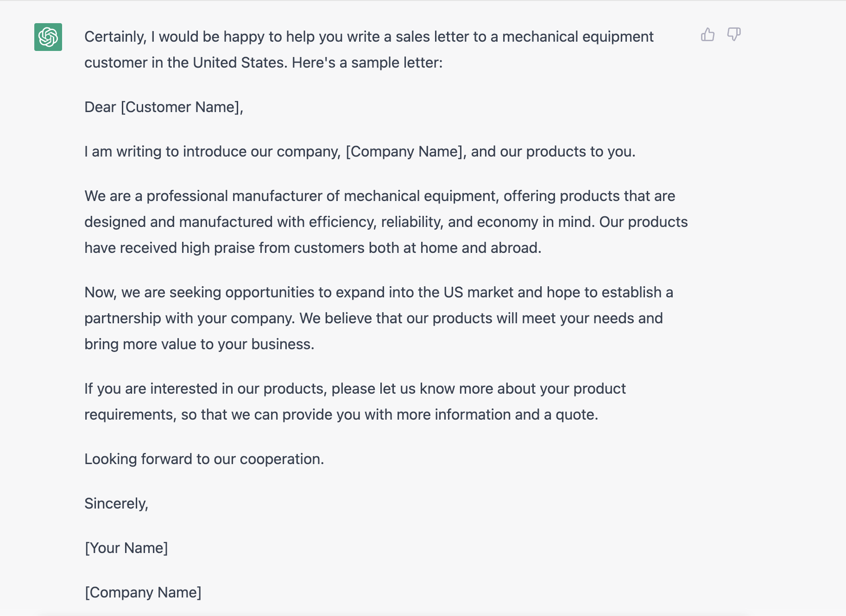846x616 pixels.
Task: Click the 'Now, we are seeking opportunities' line
Action: 379,292
